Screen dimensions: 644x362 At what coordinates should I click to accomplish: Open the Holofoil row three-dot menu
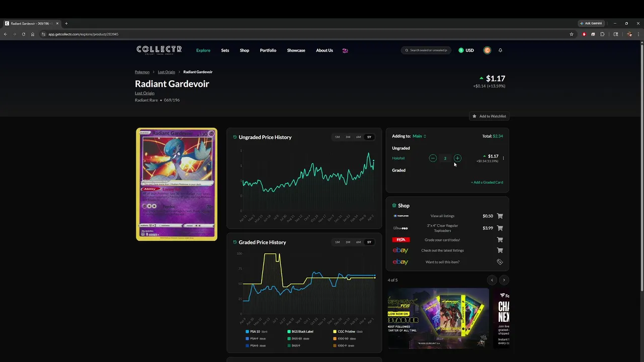pos(503,158)
